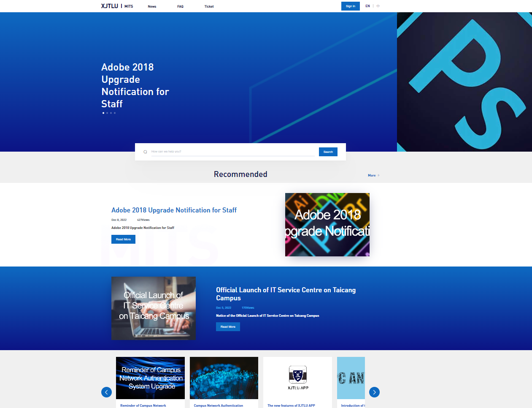Go to the Ticket page

coord(209,6)
